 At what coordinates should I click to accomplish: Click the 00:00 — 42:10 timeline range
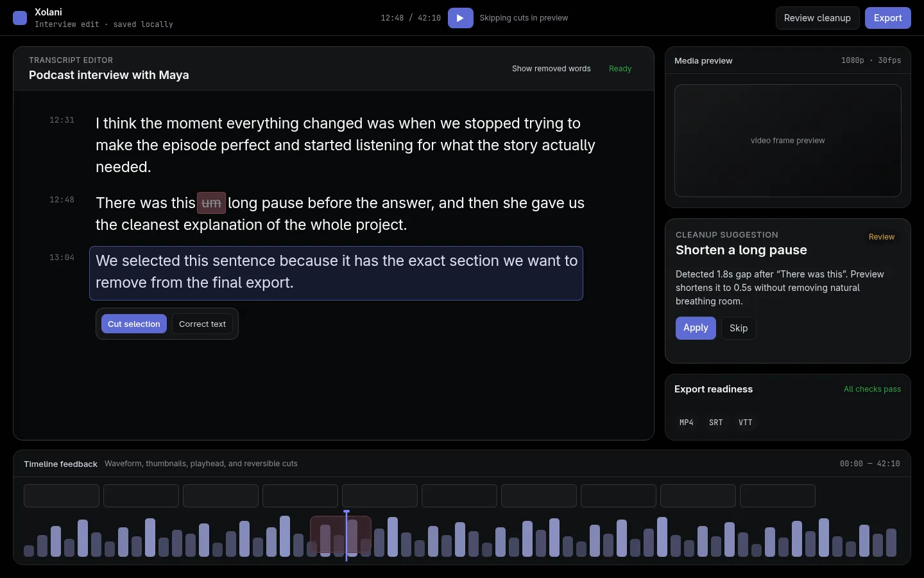869,464
